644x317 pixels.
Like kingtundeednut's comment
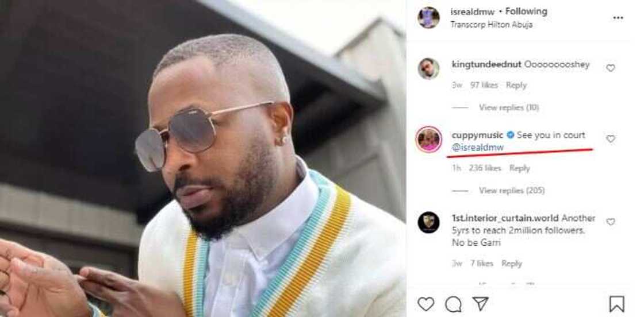pos(611,68)
